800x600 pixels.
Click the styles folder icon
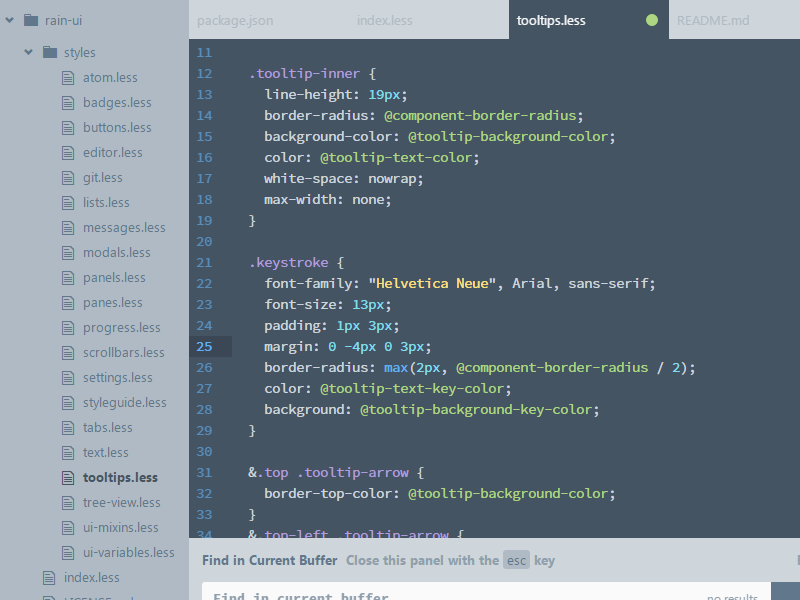tap(49, 52)
